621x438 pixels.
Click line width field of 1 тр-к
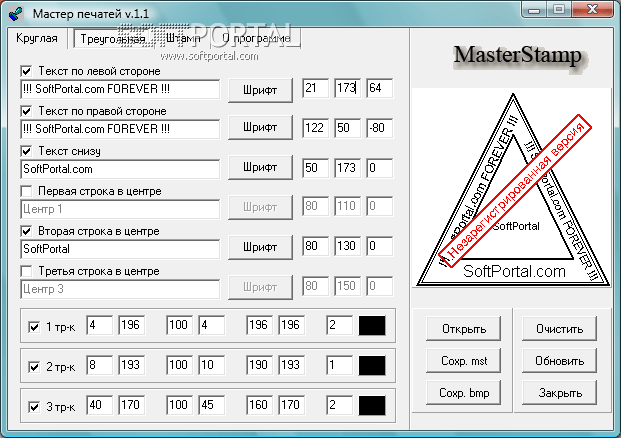(x=339, y=326)
